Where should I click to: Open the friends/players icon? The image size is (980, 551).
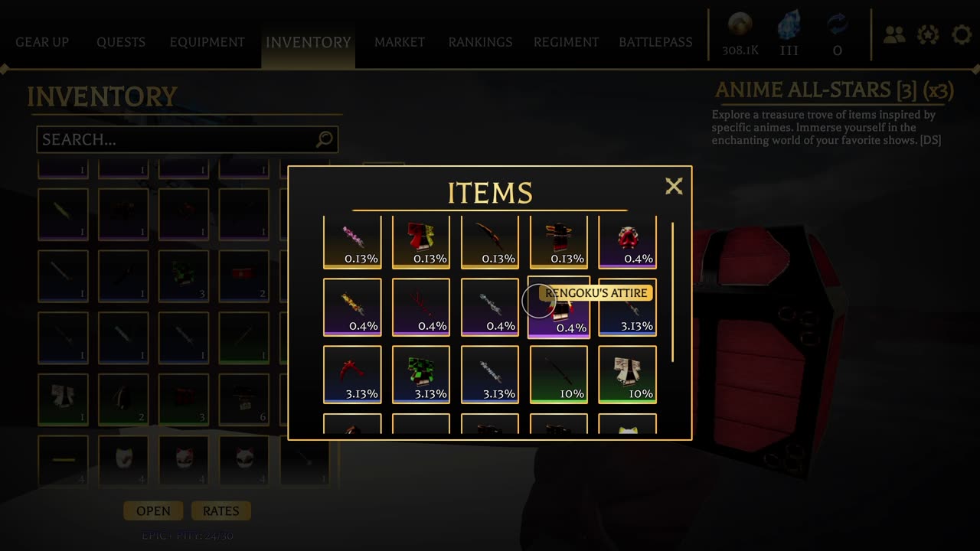click(894, 34)
